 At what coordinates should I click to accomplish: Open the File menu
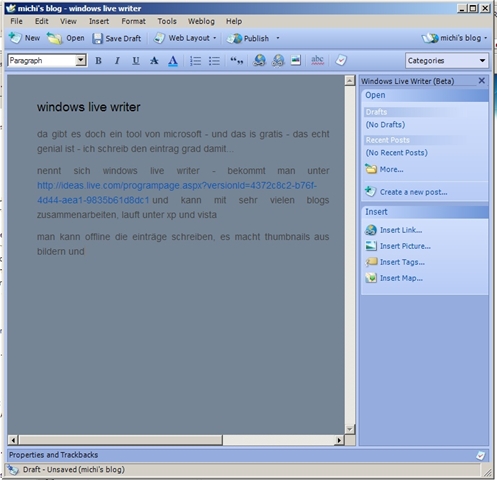pos(16,21)
